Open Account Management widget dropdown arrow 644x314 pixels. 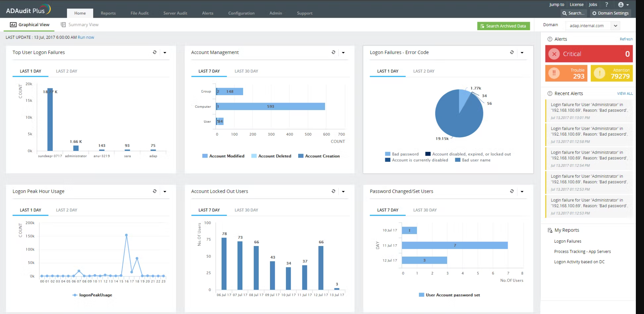(343, 53)
